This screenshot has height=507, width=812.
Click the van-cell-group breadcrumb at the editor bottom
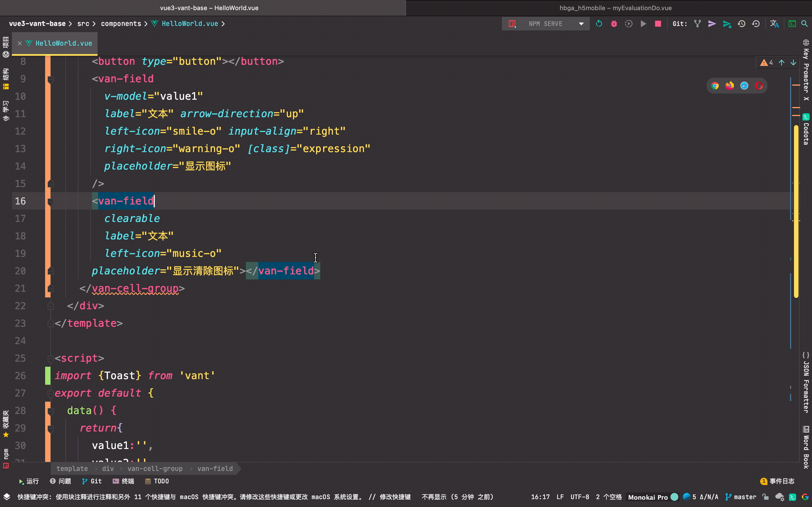(155, 468)
